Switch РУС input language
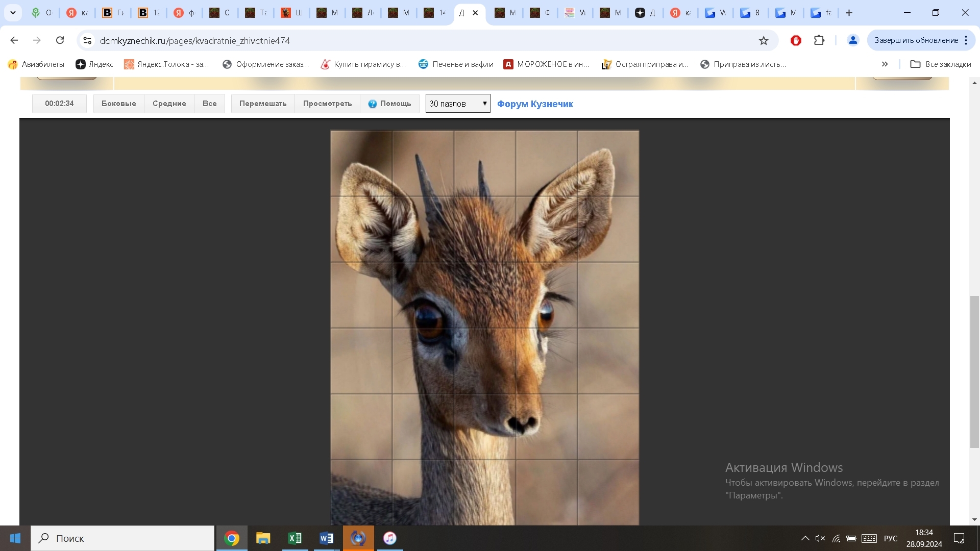This screenshot has width=980, height=551. point(891,538)
